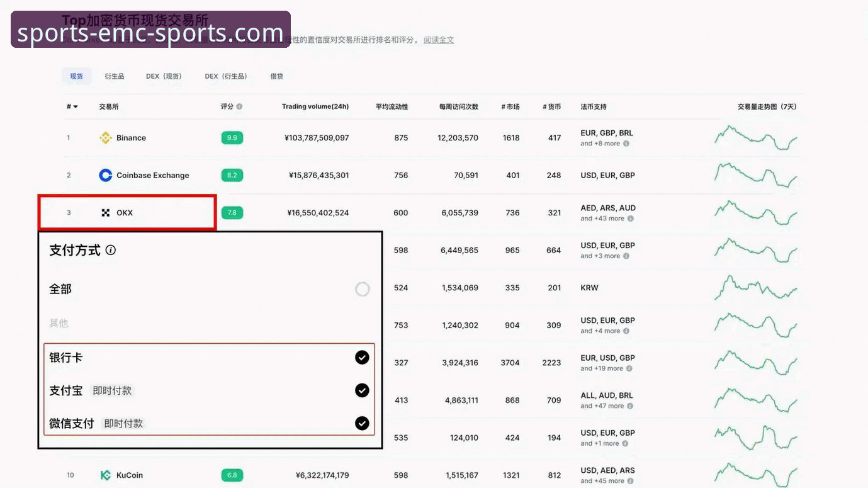
Task: Click info icon after 'and +8 more'
Action: click(x=626, y=144)
